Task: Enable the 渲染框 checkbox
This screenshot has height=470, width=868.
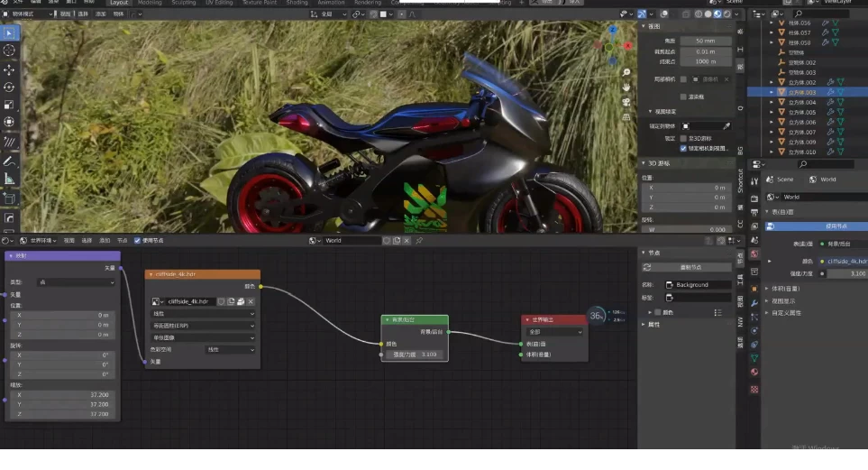Action: [x=683, y=97]
